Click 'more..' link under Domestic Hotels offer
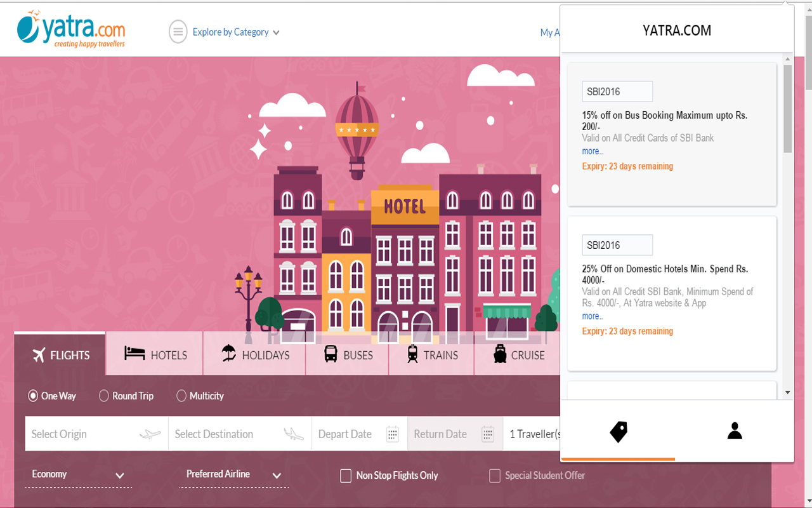This screenshot has height=508, width=812. tap(593, 316)
